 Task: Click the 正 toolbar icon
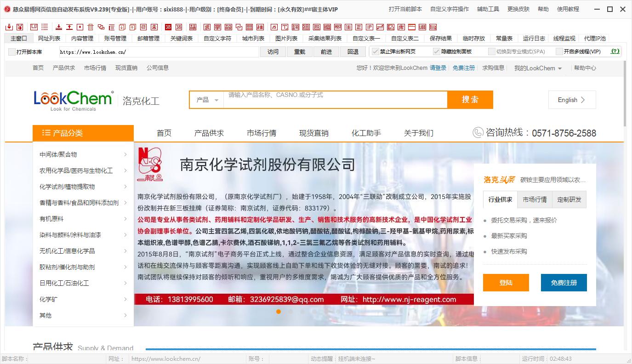click(x=359, y=27)
